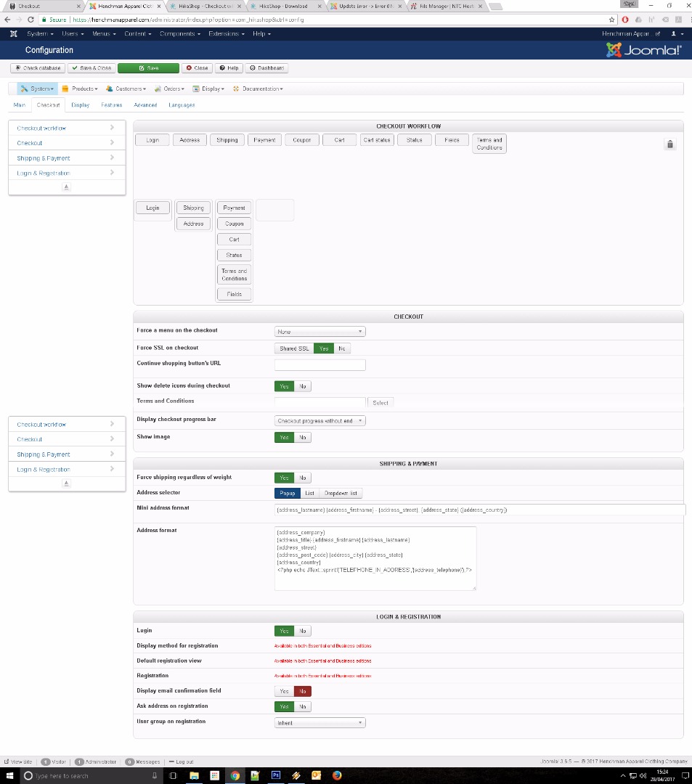
Task: Disable Show delete icons during checkout
Action: tap(303, 386)
